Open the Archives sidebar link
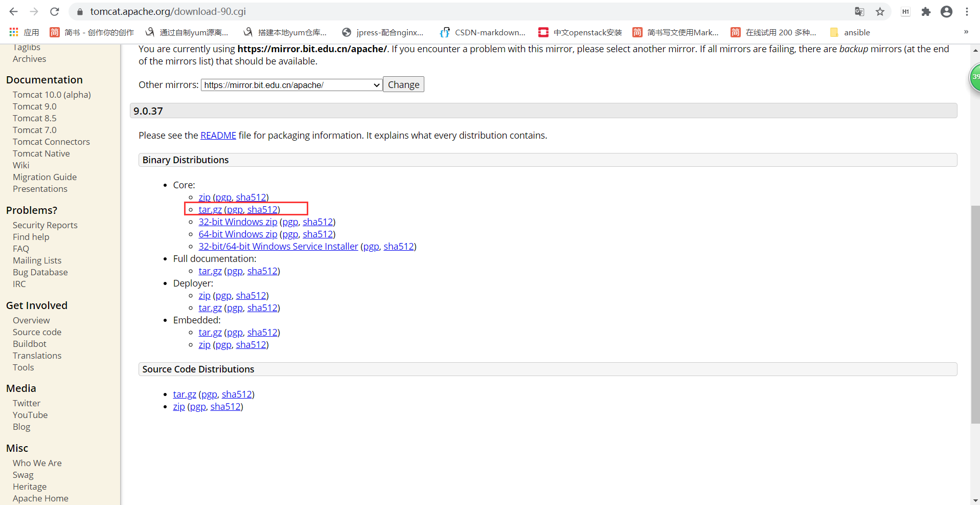The height and width of the screenshot is (505, 980). tap(29, 59)
